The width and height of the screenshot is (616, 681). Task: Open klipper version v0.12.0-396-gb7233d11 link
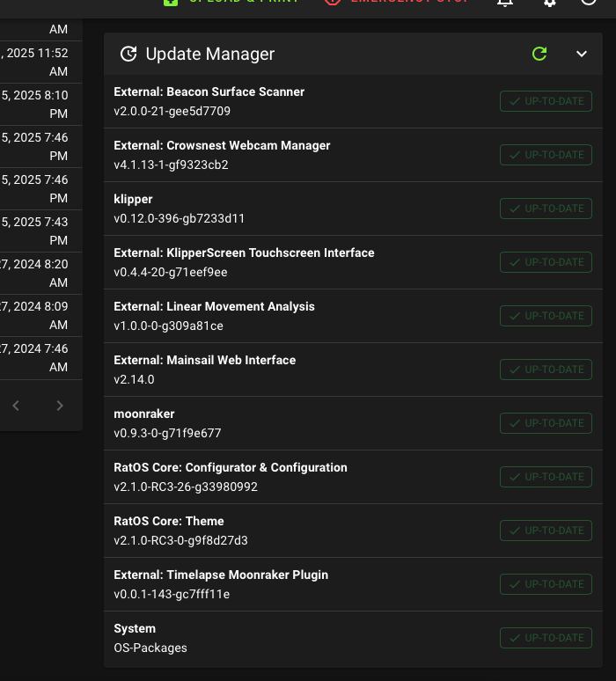(180, 218)
